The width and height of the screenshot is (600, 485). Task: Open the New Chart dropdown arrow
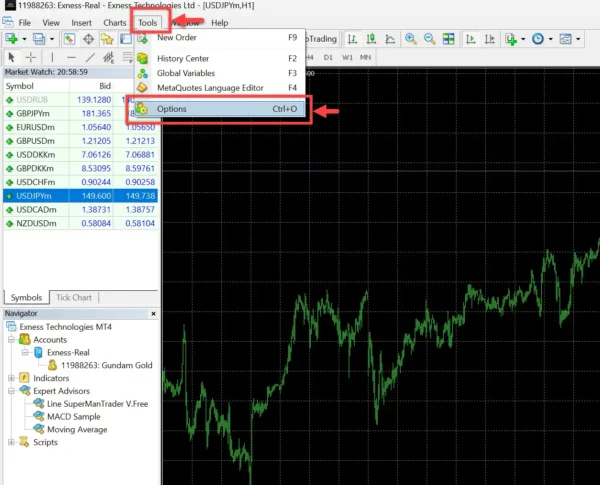[x=24, y=39]
